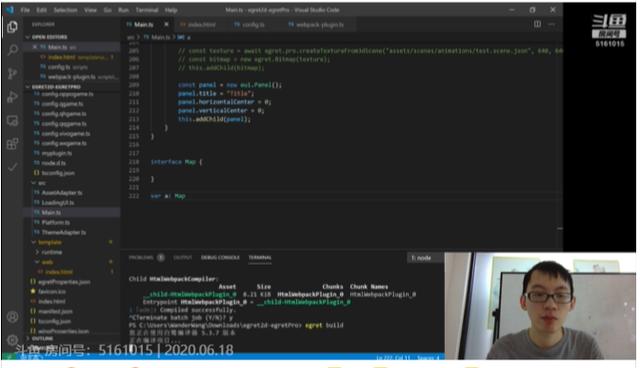Open manifest.json in the explorer
Viewport: 640px width, 368px height.
(x=55, y=311)
